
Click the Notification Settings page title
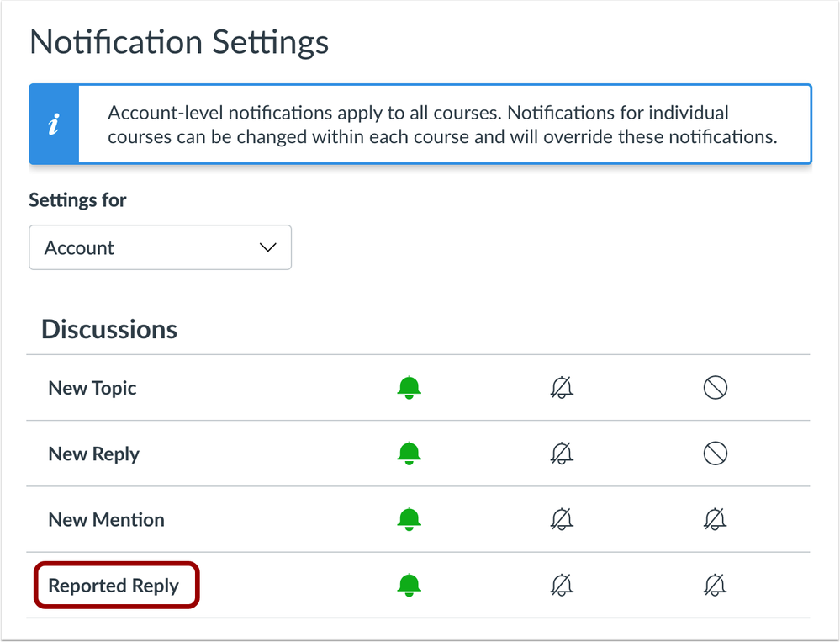(x=179, y=42)
